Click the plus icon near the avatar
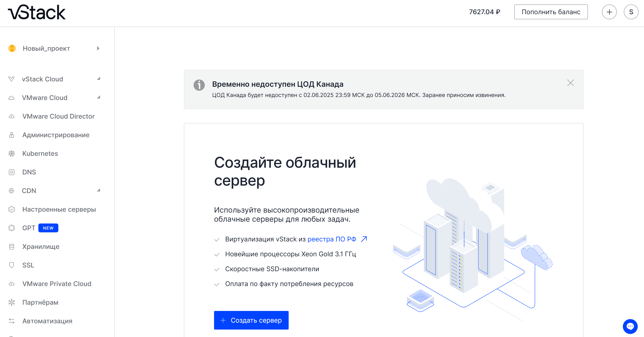Screen dimensions: 644x337 tap(609, 12)
